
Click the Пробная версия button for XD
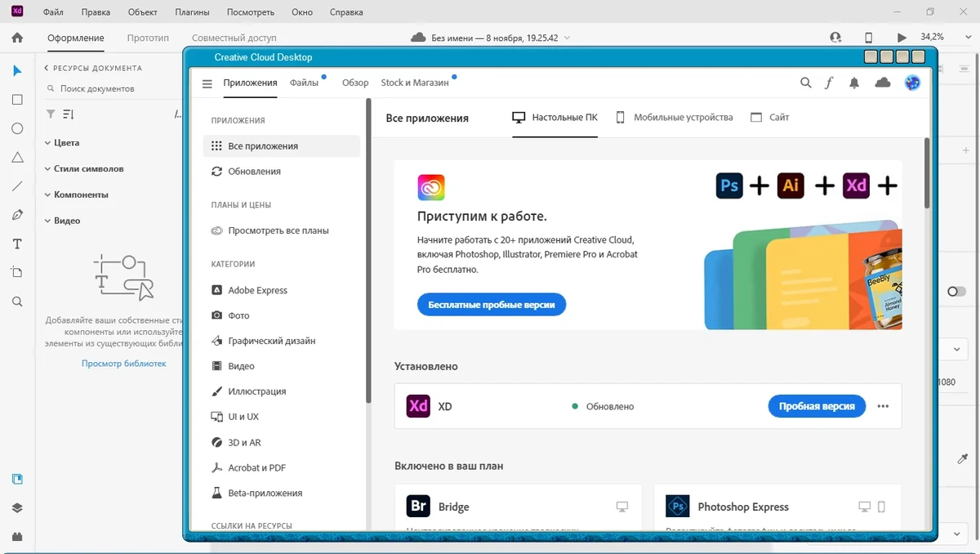817,406
